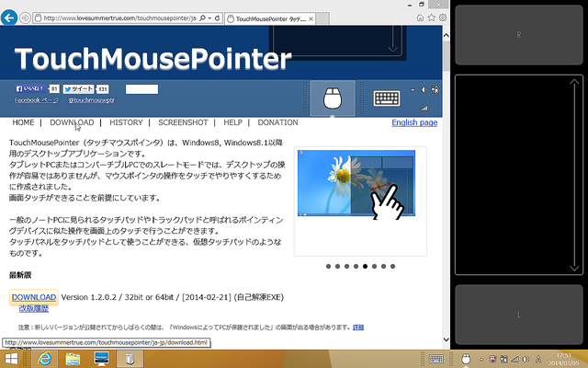Open the HISTORY menu item
This screenshot has width=588, height=368.
point(126,122)
